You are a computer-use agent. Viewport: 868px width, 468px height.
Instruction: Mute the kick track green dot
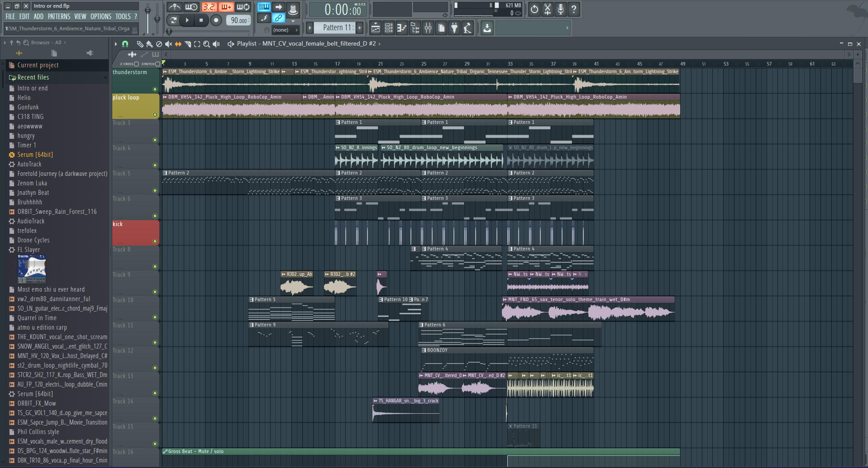155,241
